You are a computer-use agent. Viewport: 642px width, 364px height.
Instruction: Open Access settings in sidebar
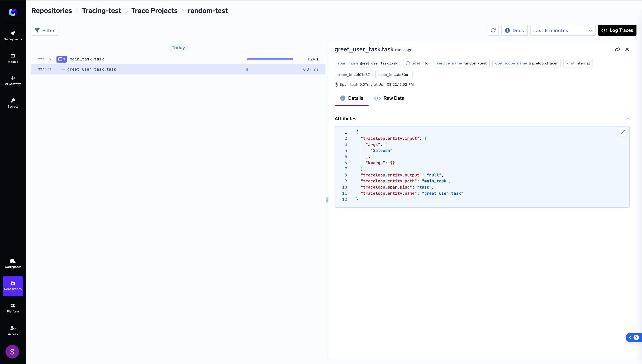tap(13, 330)
